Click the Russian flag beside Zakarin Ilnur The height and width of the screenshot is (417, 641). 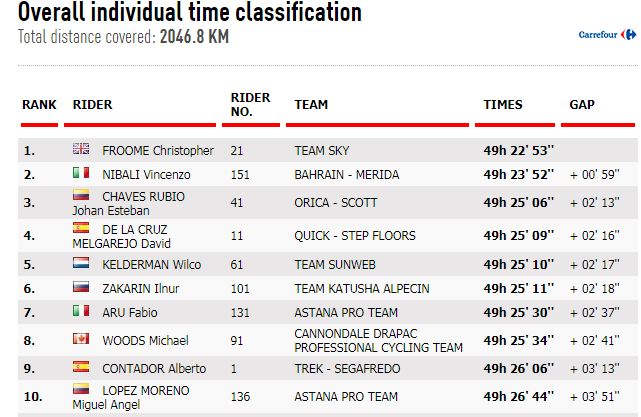click(x=81, y=287)
